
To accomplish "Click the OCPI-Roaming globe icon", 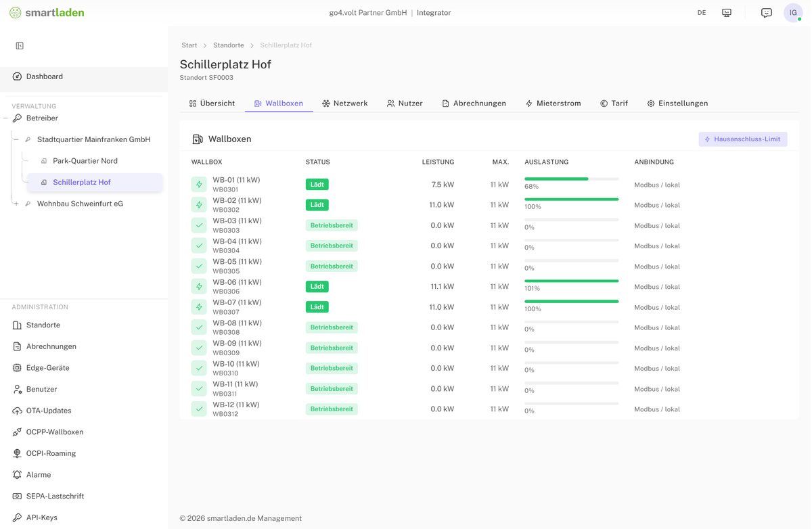I will click(x=17, y=453).
